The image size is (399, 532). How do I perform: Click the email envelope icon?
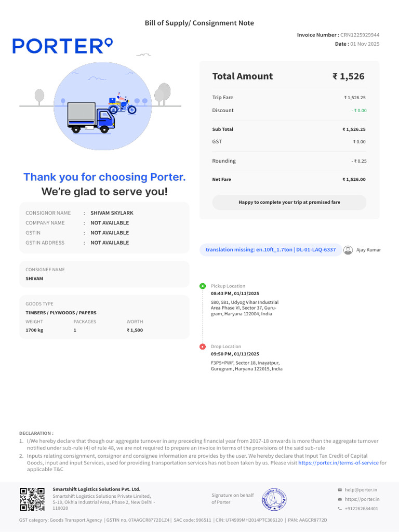(x=340, y=489)
